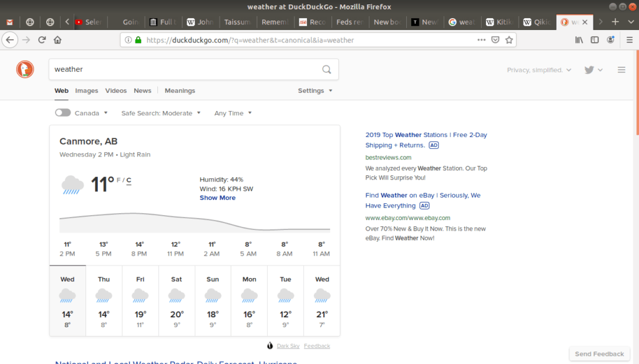Select Tuesday in daily forecast
Image resolution: width=639 pixels, height=364 pixels.
pos(285,301)
